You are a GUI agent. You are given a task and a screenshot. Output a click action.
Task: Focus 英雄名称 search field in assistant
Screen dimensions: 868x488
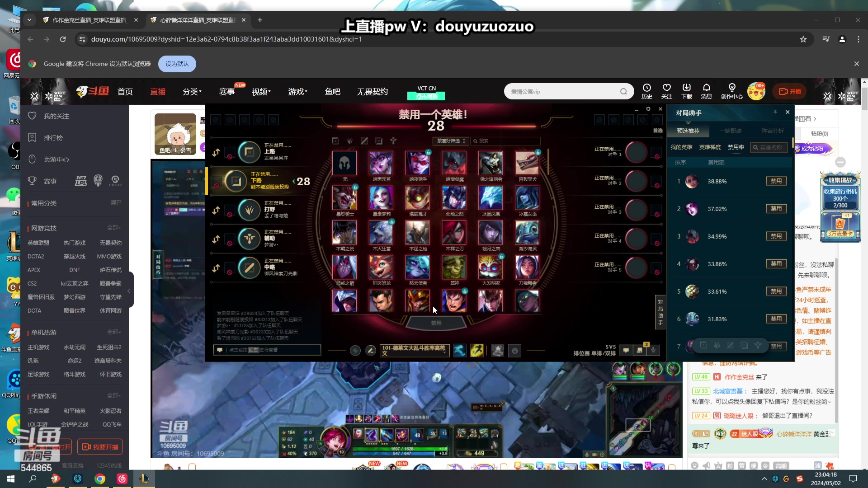769,147
